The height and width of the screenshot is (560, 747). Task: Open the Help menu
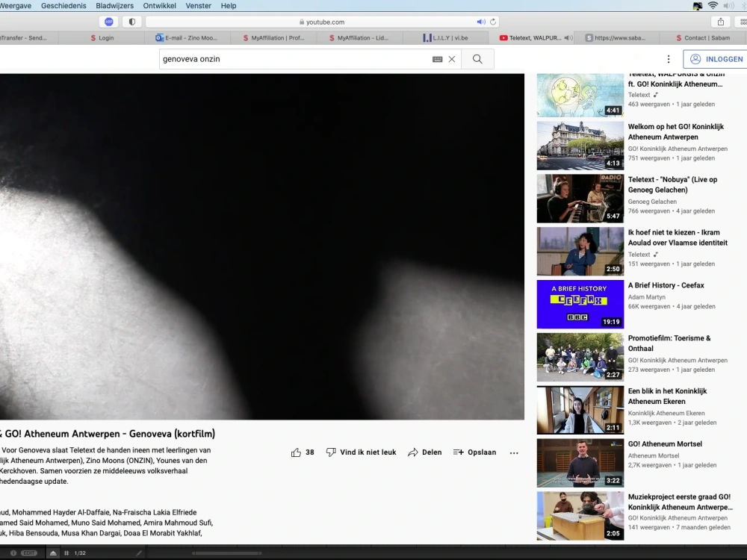click(228, 6)
